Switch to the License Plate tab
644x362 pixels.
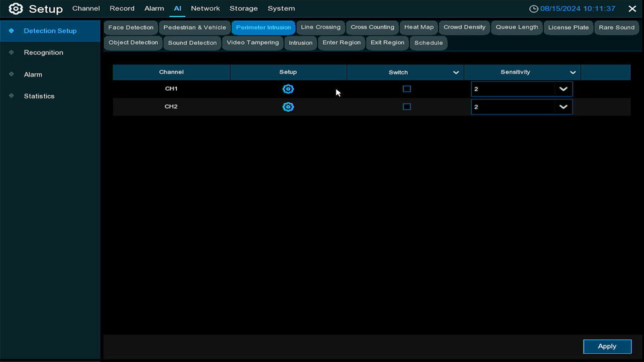pos(568,28)
